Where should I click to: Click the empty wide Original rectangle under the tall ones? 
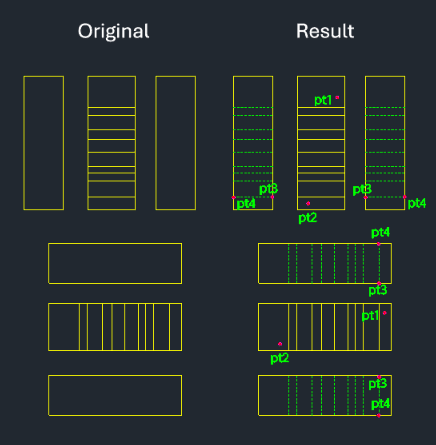[115, 263]
